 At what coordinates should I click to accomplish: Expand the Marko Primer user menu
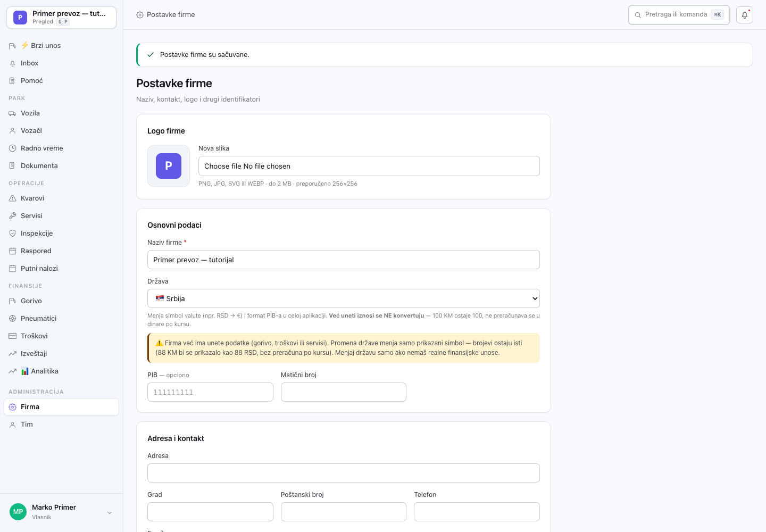61,512
